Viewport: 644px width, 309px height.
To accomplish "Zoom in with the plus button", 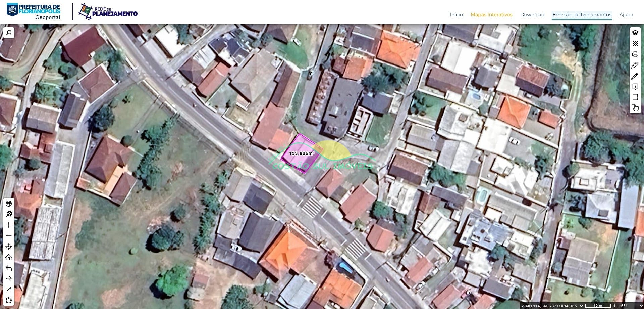I will (9, 225).
